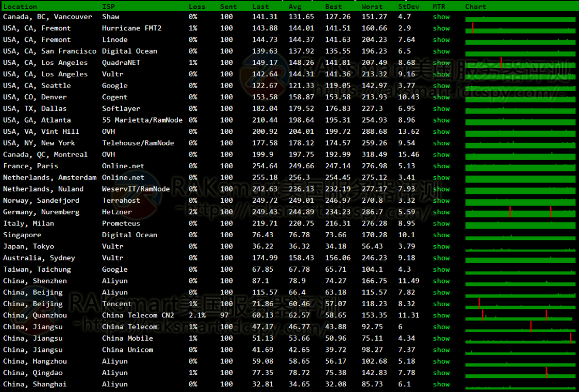Select the ISP name 'Softlayer'
579x392 pixels.
[121, 108]
